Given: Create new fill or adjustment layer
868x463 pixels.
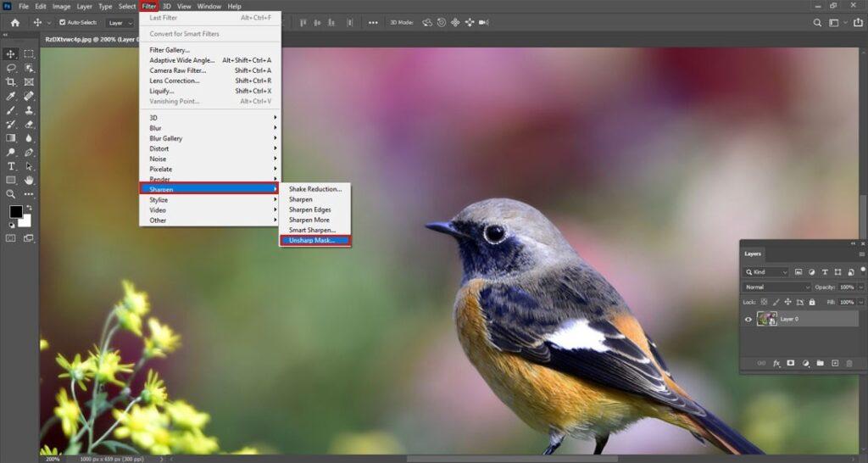Looking at the screenshot, I should click(805, 363).
